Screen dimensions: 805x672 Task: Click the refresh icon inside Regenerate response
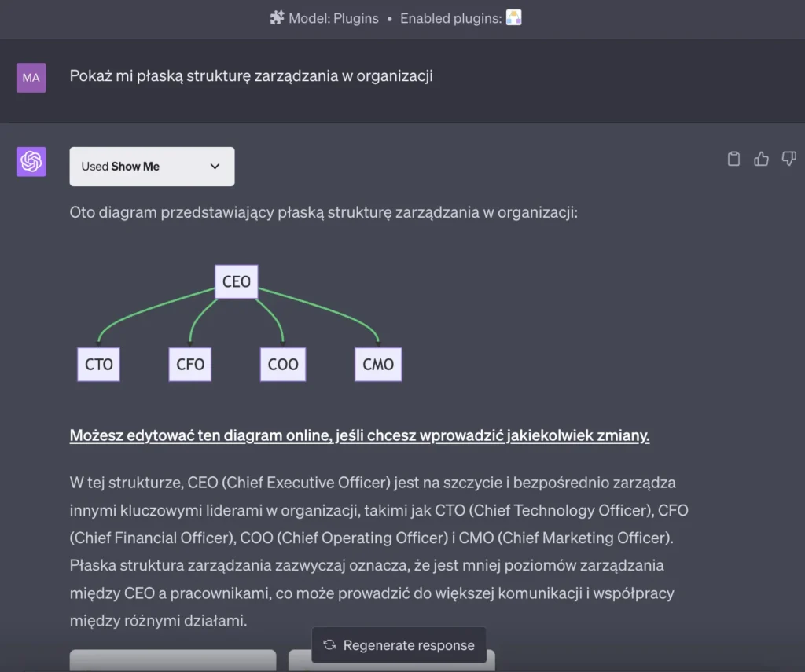coord(329,645)
